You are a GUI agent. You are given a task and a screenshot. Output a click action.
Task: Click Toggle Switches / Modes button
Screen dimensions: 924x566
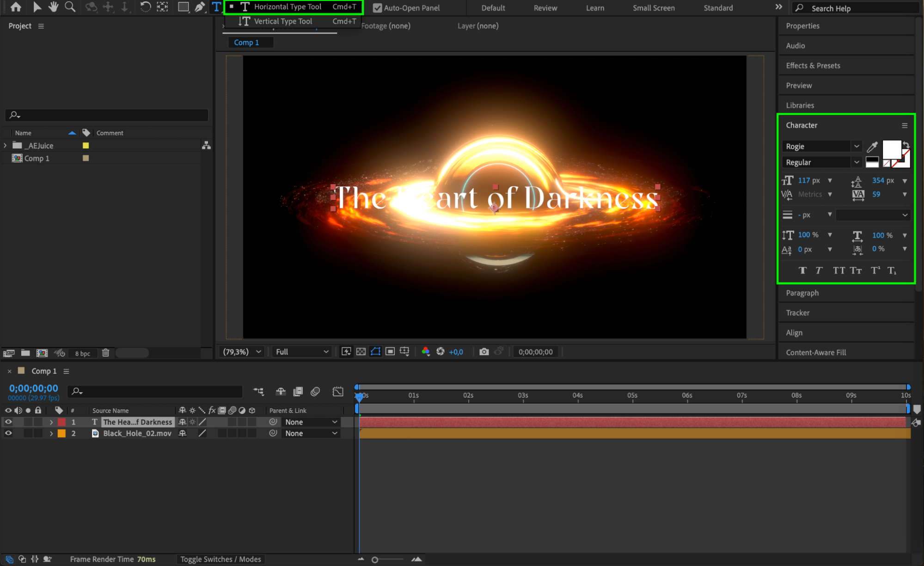[x=220, y=559]
